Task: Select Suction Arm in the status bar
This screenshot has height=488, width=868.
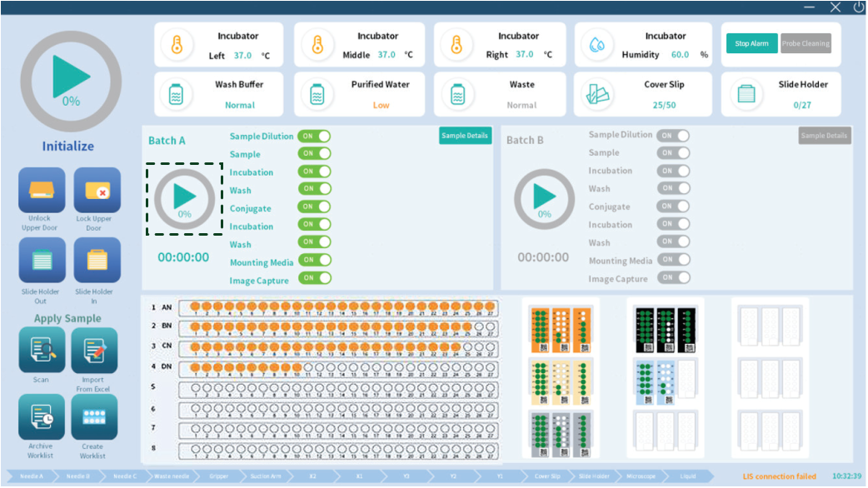Action: (x=266, y=476)
